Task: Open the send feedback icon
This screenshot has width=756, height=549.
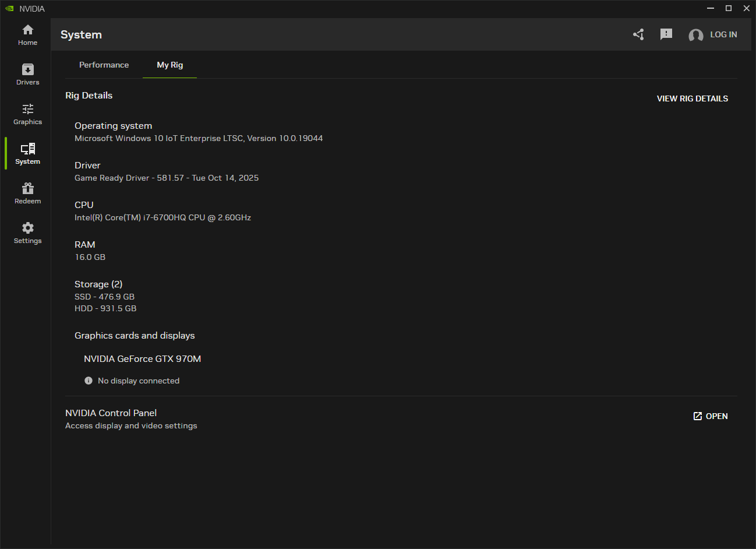Action: [666, 34]
